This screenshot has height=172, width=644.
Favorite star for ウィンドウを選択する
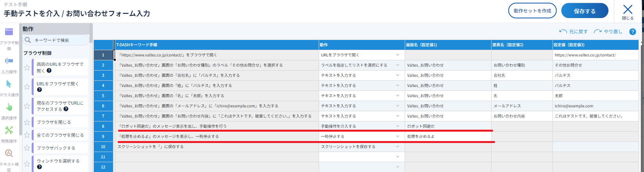coord(27,164)
